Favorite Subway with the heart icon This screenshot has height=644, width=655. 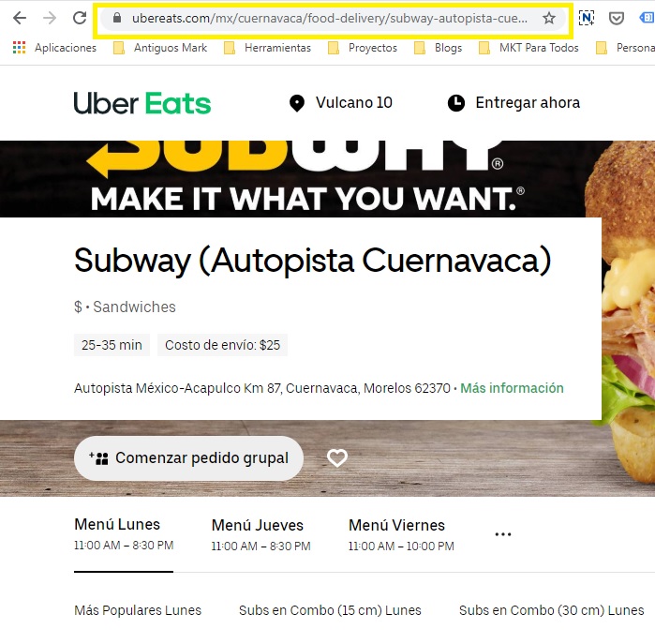337,458
